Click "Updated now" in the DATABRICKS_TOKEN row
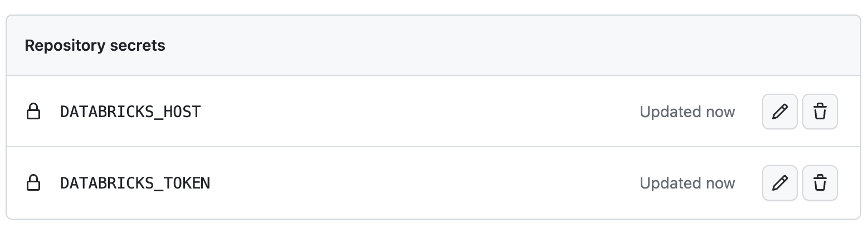This screenshot has height=232, width=868. [x=687, y=183]
